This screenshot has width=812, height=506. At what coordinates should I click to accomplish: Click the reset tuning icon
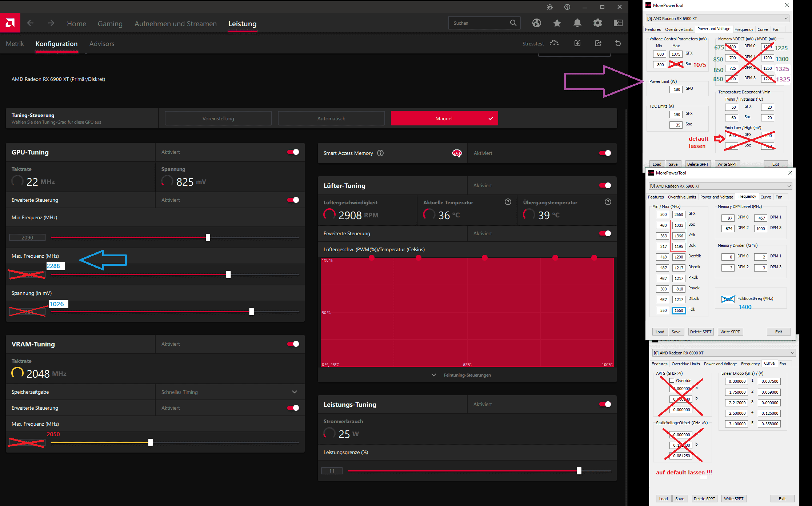[618, 43]
